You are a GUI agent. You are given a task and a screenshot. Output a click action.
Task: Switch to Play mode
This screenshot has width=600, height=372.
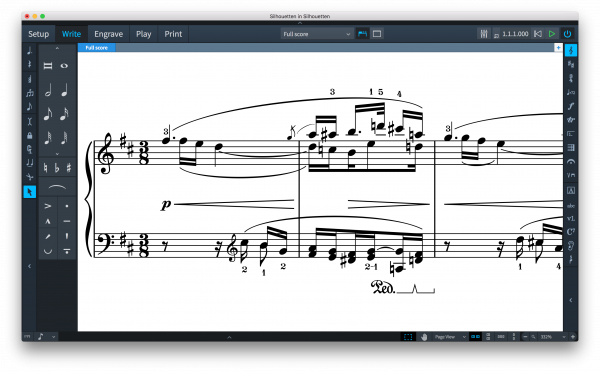point(143,34)
